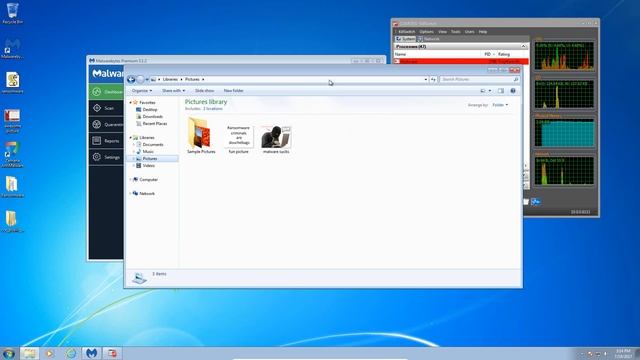Switch to the System tab in KillSwitch
The width and height of the screenshot is (640, 360).
[405, 39]
